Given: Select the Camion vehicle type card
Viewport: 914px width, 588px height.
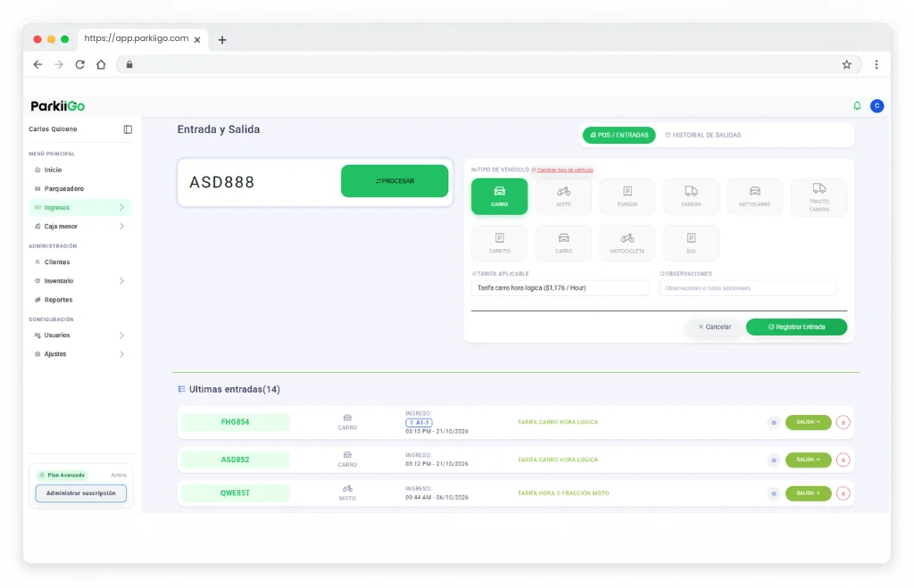Looking at the screenshot, I should click(x=691, y=196).
